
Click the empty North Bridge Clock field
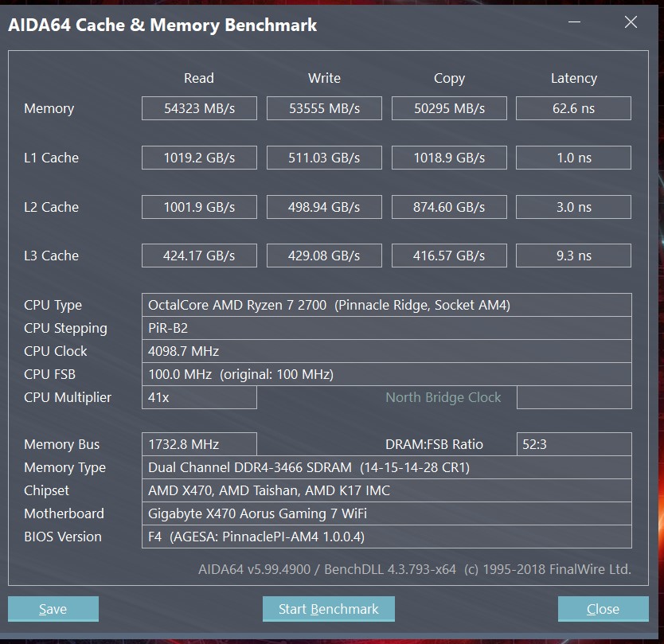click(574, 397)
